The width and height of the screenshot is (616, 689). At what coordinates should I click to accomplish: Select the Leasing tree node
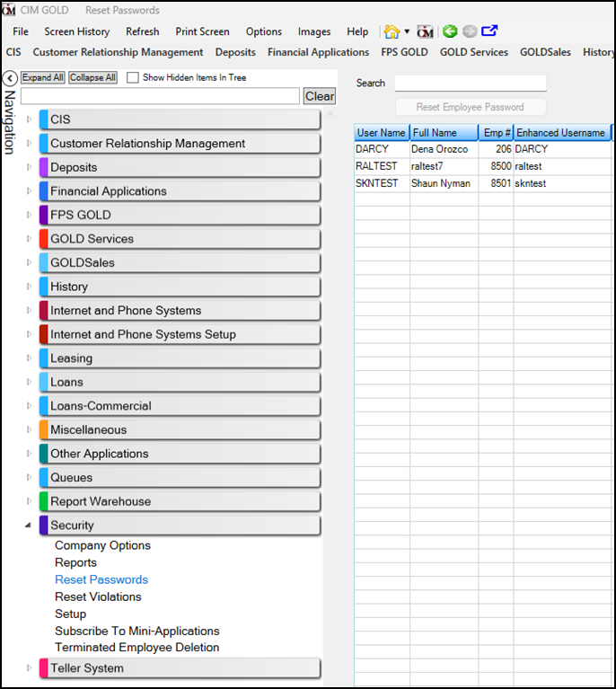(180, 358)
